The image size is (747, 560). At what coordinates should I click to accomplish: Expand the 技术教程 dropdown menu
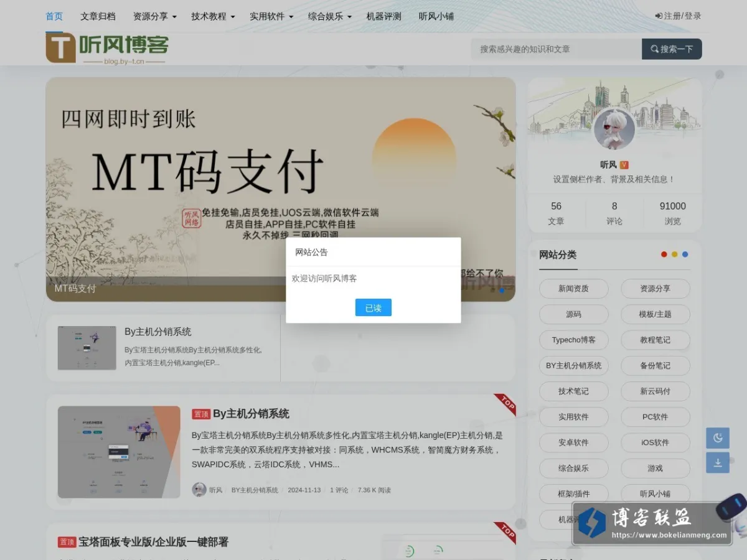point(214,16)
